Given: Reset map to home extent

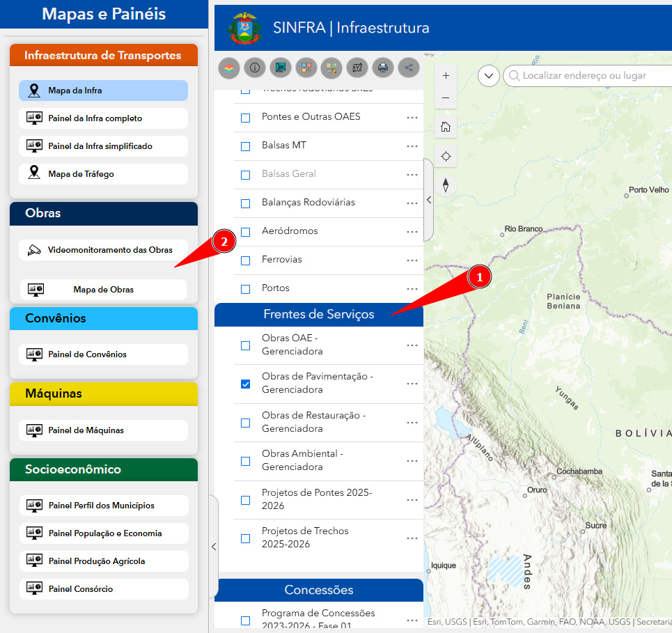Looking at the screenshot, I should (x=446, y=127).
